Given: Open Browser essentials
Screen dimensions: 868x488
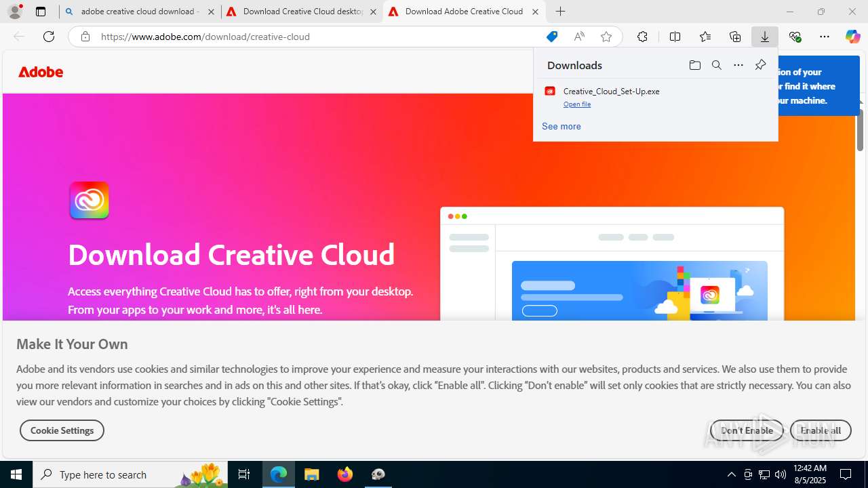Looking at the screenshot, I should [795, 37].
